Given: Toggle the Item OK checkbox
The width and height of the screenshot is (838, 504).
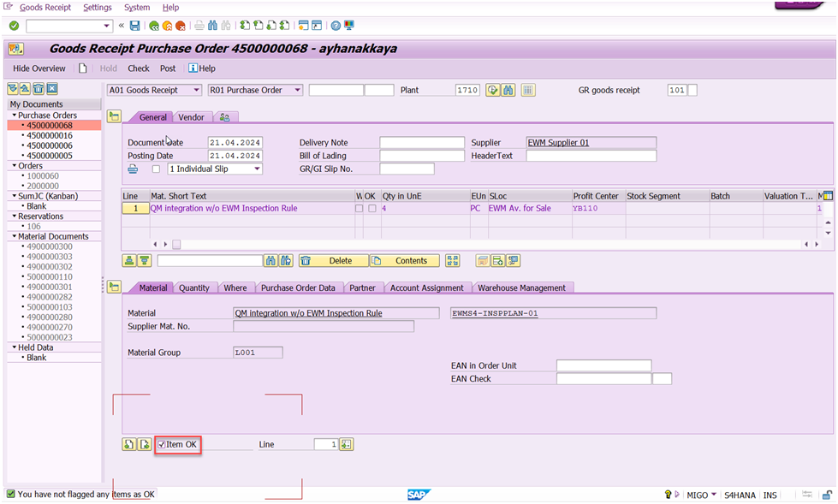Looking at the screenshot, I should coord(162,444).
